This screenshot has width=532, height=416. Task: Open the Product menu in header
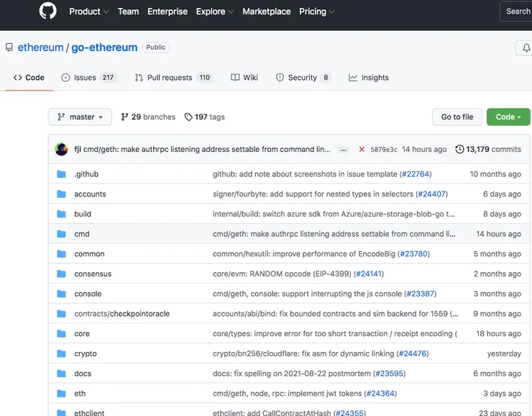[x=88, y=12]
